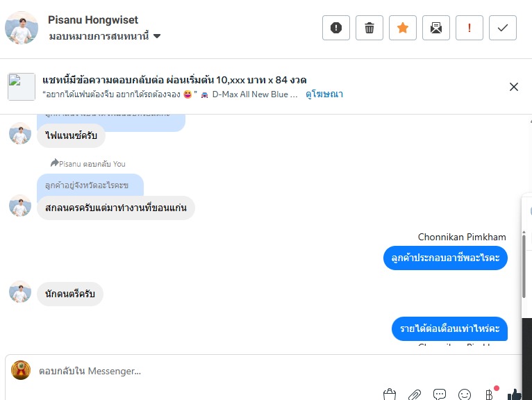Mark conversation as spam

click(336, 28)
